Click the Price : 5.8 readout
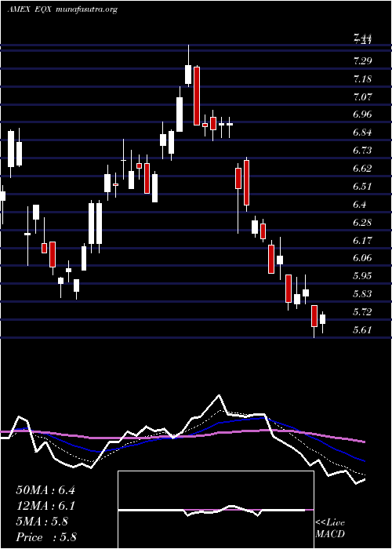 46,537
